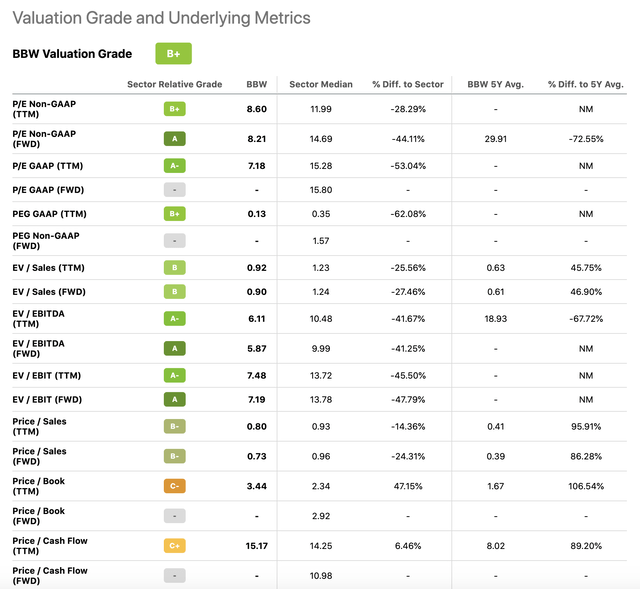Click the 5Y average value 18.93
The width and height of the screenshot is (640, 589).
496,319
